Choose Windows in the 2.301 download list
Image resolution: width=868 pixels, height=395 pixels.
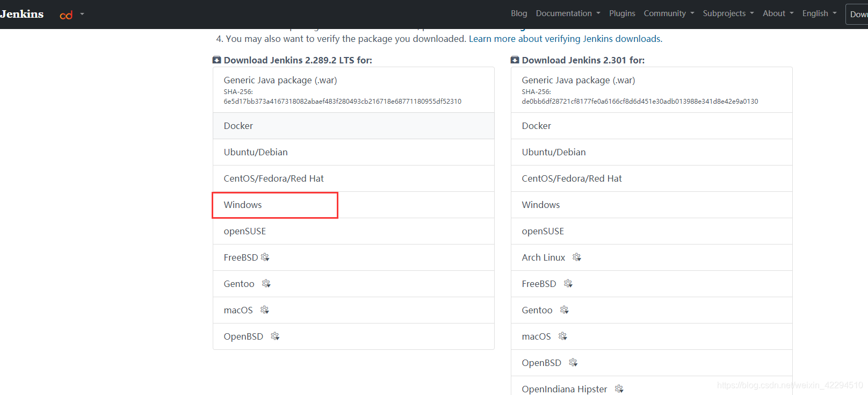[x=652, y=205]
